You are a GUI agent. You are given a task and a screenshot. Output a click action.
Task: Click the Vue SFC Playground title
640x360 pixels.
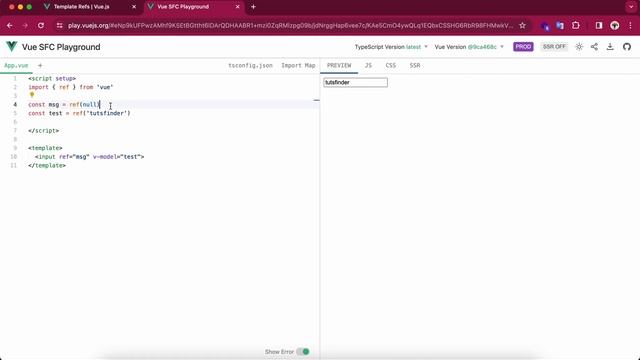point(61,47)
